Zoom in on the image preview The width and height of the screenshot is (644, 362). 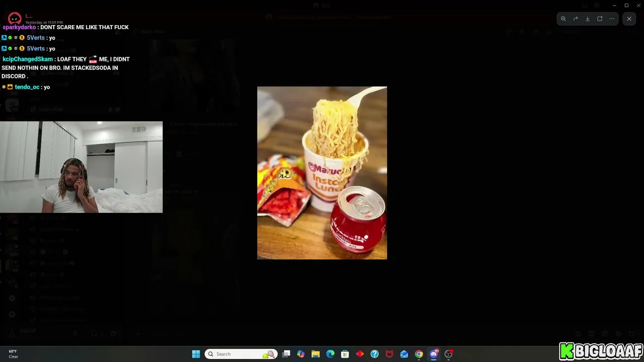point(563,19)
